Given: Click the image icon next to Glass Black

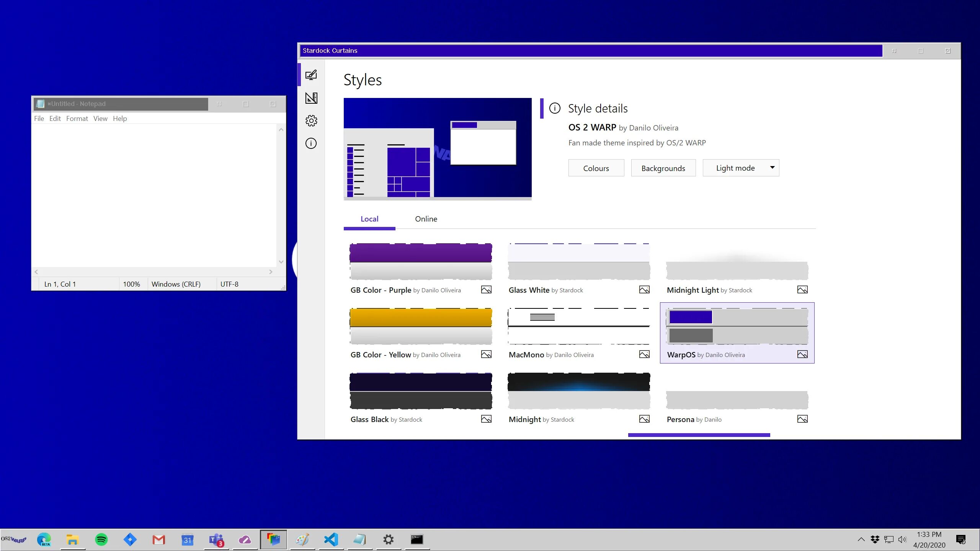Looking at the screenshot, I should [x=486, y=419].
